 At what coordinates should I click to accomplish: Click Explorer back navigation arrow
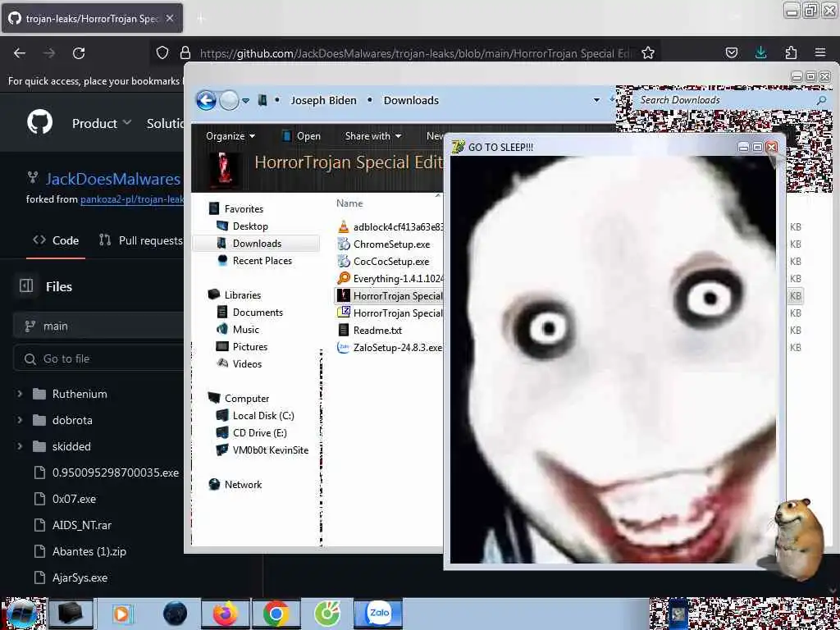206,100
